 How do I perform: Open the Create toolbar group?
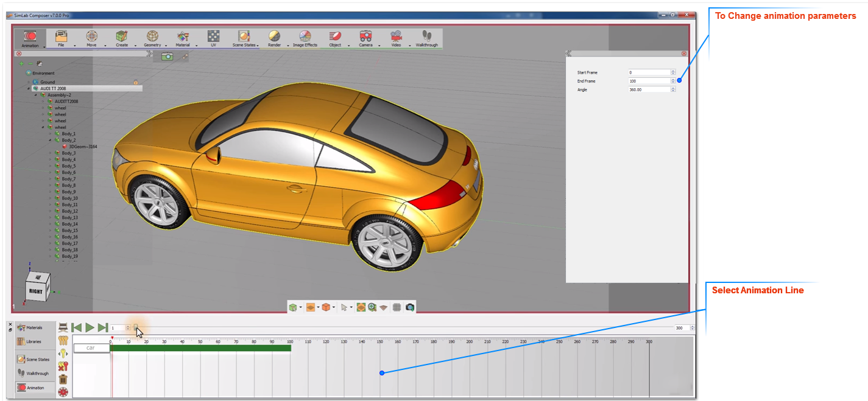[x=122, y=38]
